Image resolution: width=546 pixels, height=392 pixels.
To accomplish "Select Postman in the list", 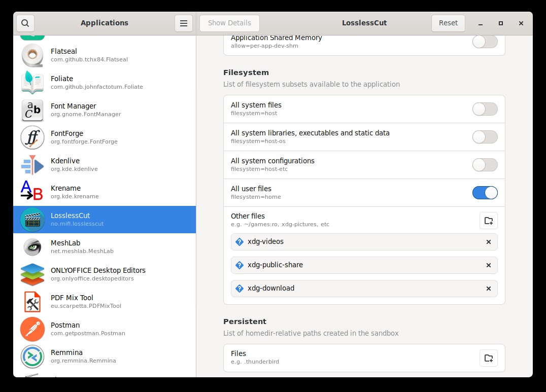I will click(x=105, y=329).
